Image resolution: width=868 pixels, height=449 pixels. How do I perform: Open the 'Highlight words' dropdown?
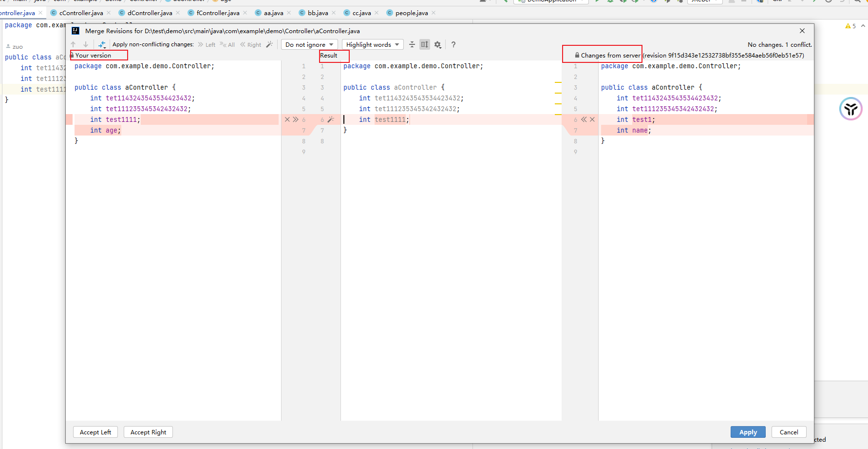click(373, 44)
